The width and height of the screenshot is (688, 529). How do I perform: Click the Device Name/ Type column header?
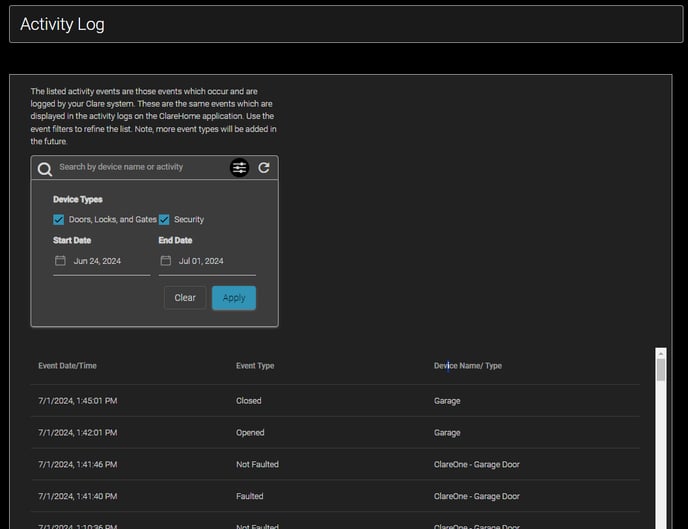(468, 365)
